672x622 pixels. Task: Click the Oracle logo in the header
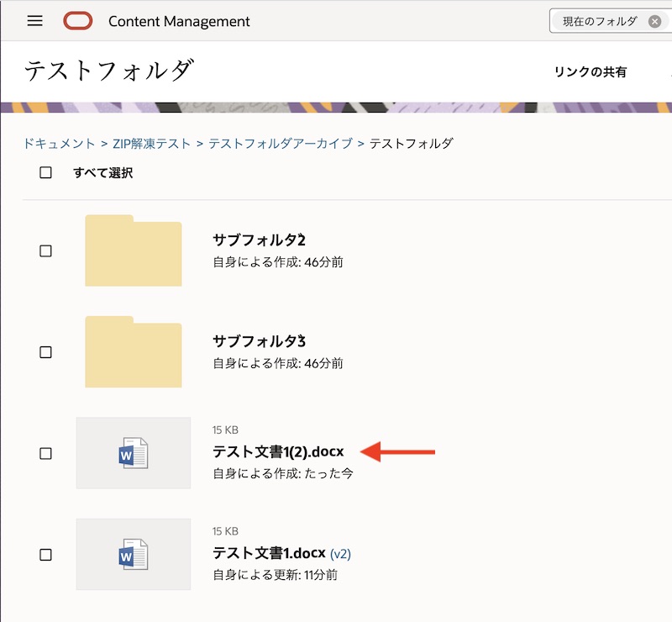pos(78,21)
